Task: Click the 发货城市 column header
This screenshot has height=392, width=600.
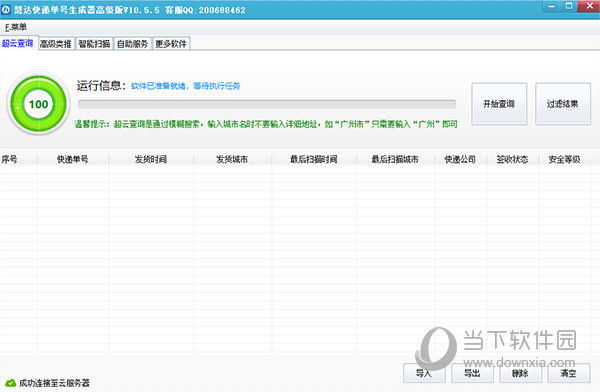Action: [x=232, y=159]
